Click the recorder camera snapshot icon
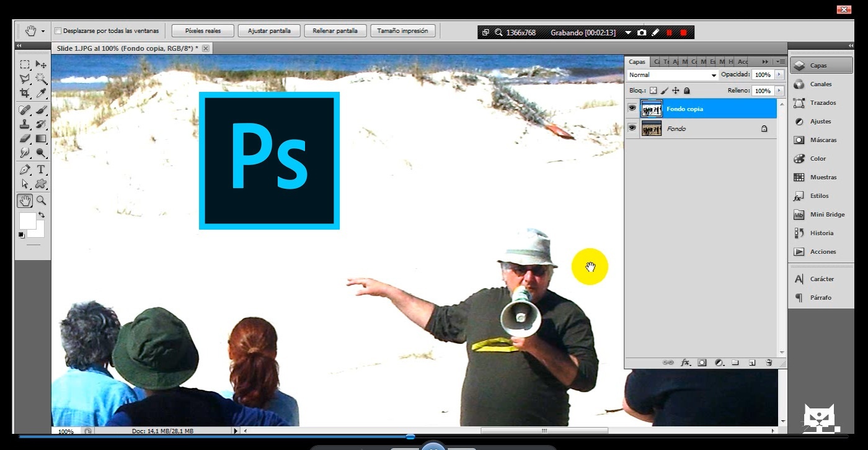868x450 pixels. click(x=642, y=32)
